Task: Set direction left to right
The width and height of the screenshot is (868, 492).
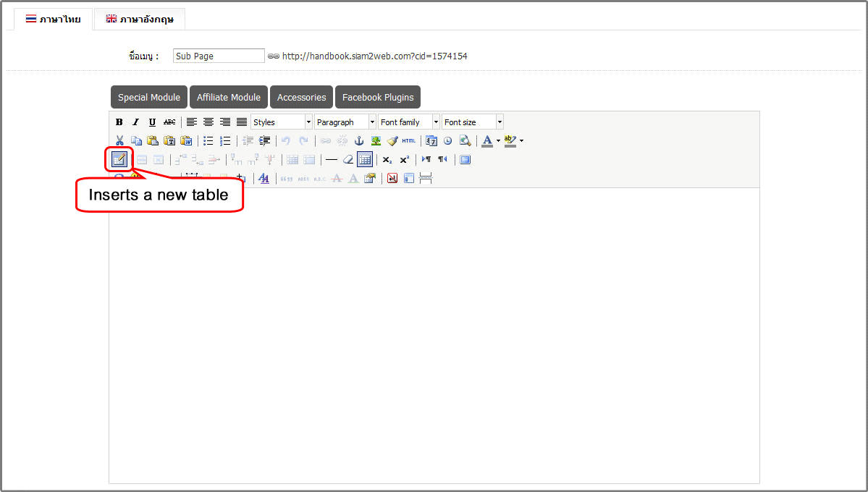Action: (426, 159)
